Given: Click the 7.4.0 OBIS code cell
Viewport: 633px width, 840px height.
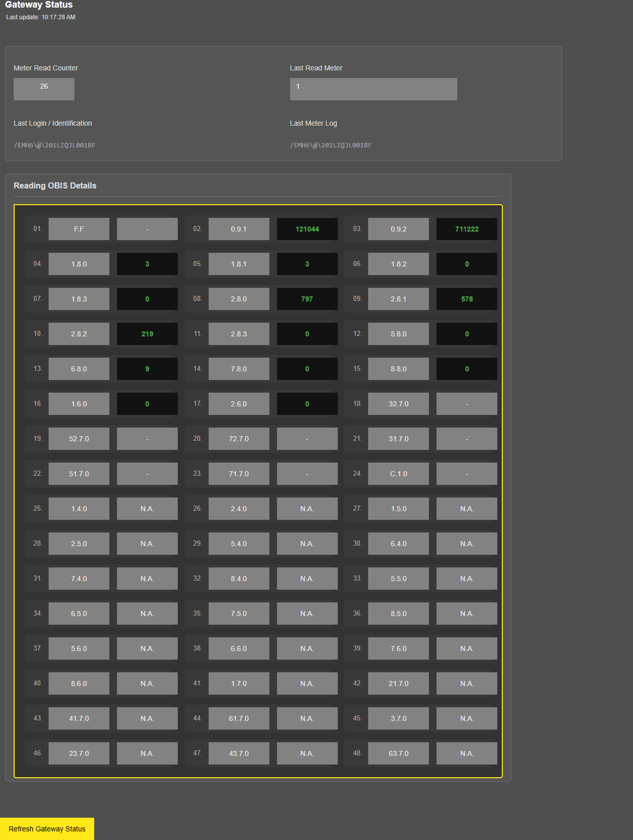Looking at the screenshot, I should (79, 579).
